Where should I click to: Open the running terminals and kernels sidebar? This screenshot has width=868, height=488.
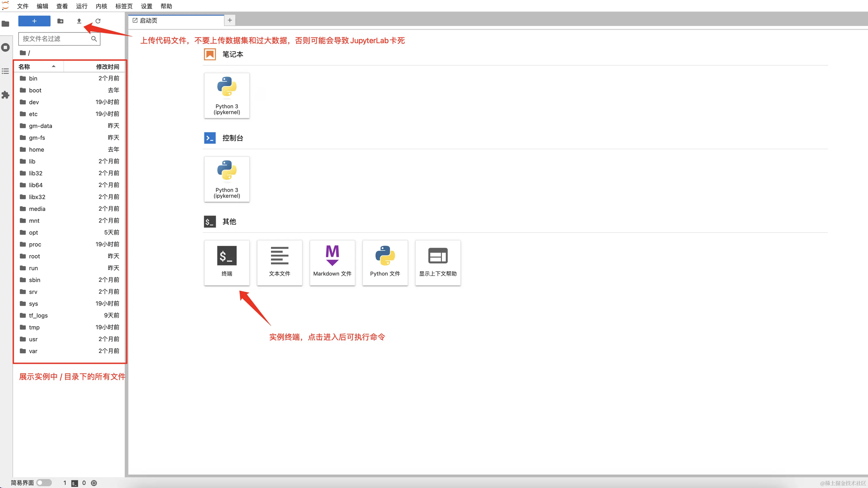(5, 47)
